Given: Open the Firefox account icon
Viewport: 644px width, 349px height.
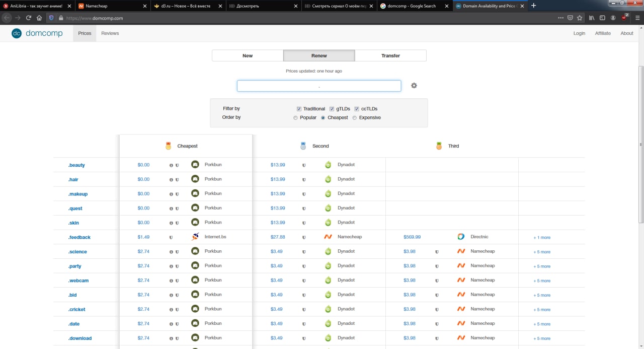Looking at the screenshot, I should tap(613, 18).
